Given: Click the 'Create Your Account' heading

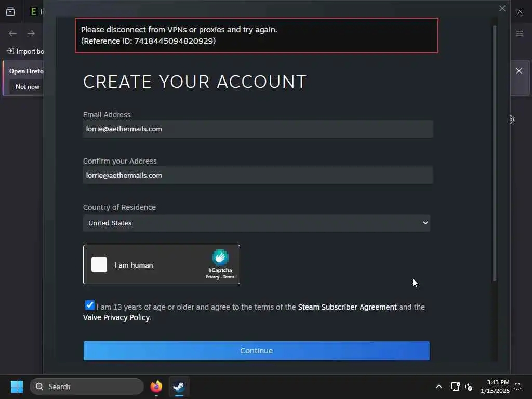Looking at the screenshot, I should pos(195,82).
